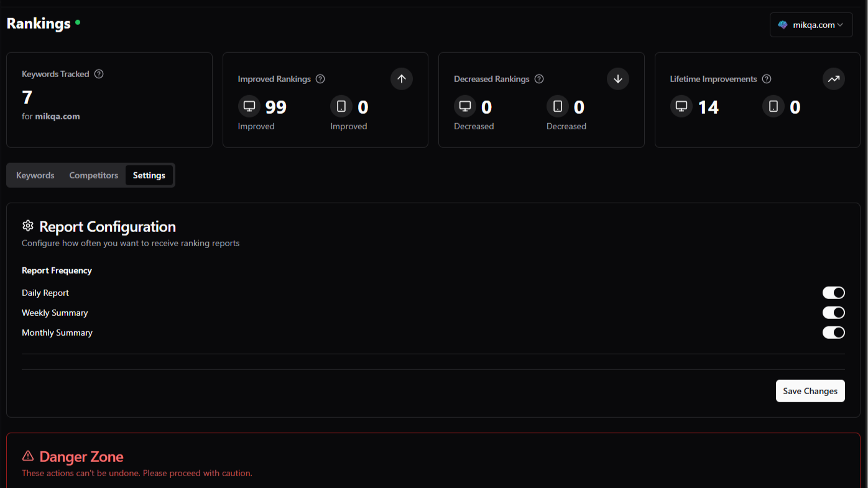Click the trending chart icon in Lifetime Improvements
Viewport: 868px width, 488px height.
834,79
